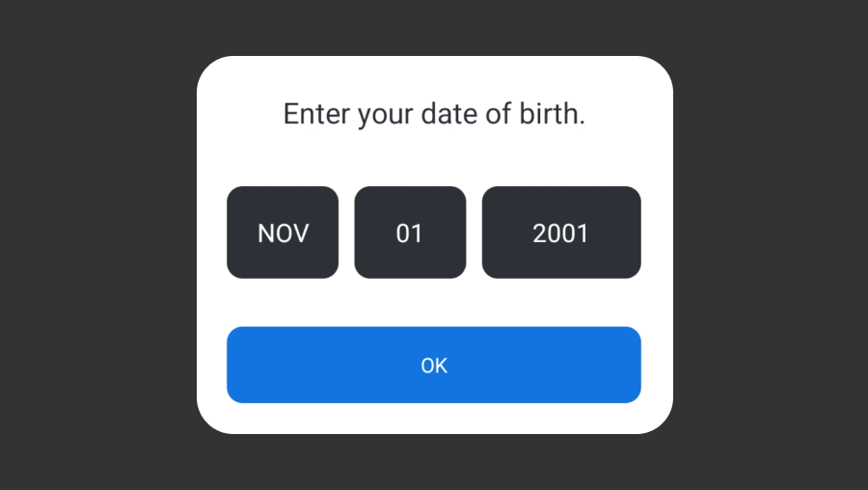Open the 01 day picker
868x490 pixels.
(410, 232)
